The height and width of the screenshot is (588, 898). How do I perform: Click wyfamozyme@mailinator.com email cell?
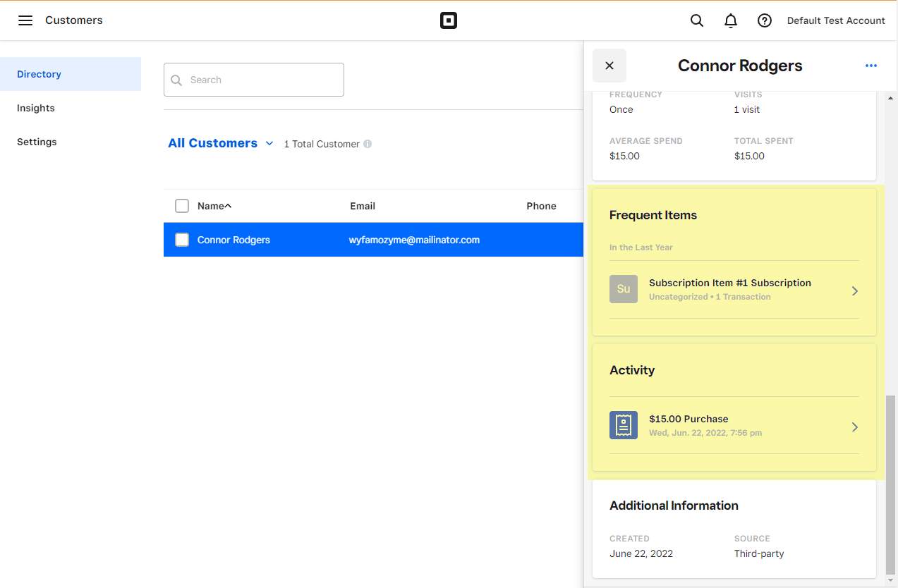click(x=414, y=240)
